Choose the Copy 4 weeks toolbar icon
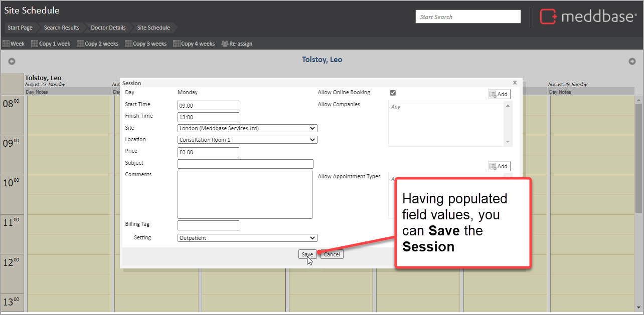 click(x=177, y=44)
